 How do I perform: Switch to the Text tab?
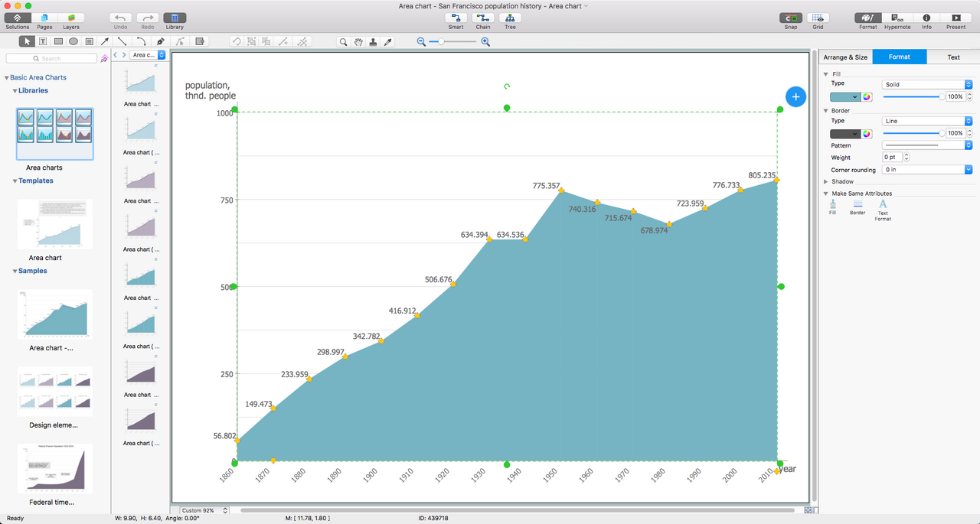pyautogui.click(x=953, y=57)
